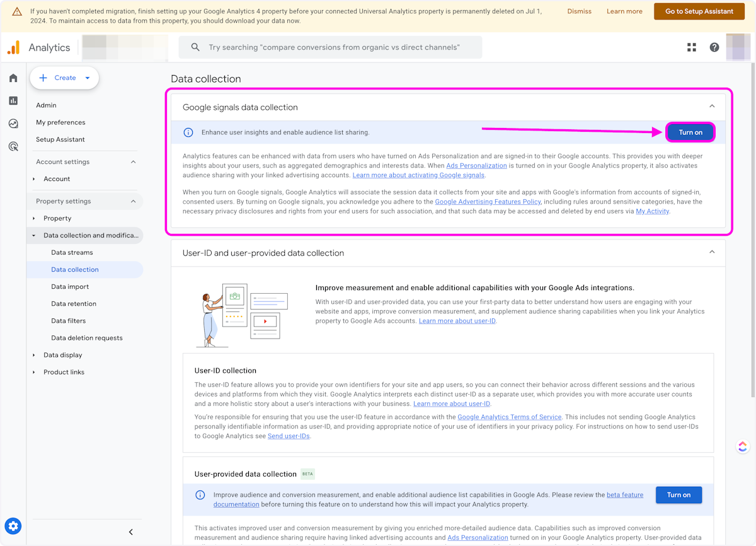The image size is (756, 546).
Task: Open the Google apps grid icon
Action: (692, 47)
